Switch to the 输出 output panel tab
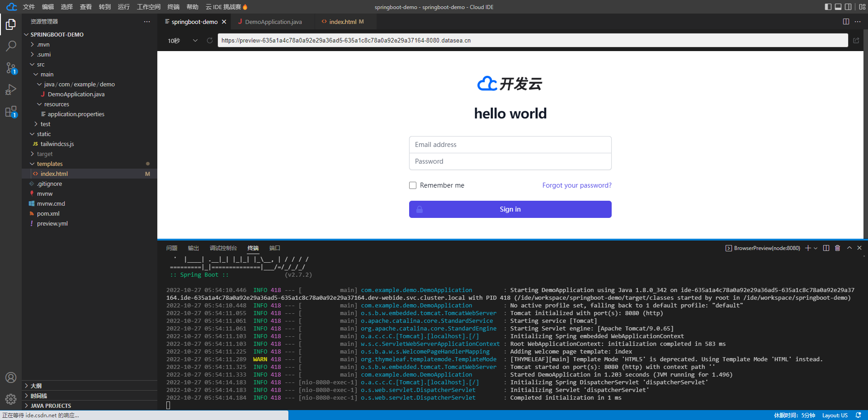Screen dimensions: 868x420 [x=193, y=248]
